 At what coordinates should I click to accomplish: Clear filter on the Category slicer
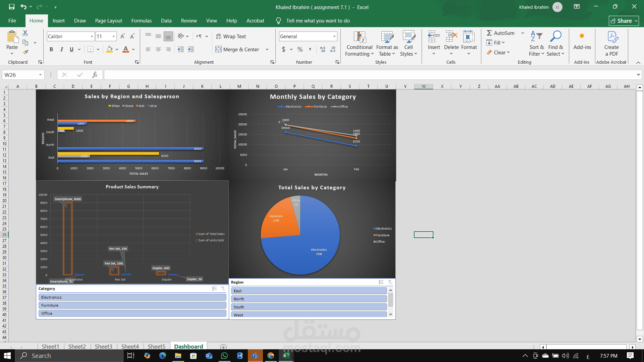223,289
